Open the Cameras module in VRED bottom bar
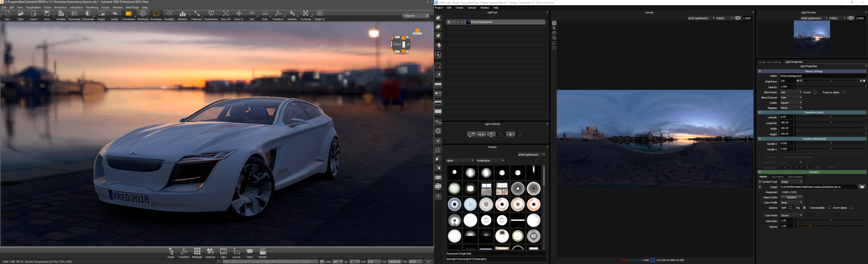 pyautogui.click(x=210, y=253)
